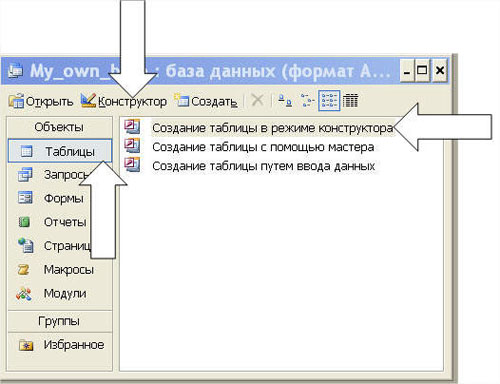Click icon beside Создание таблицы с помощью мастера
Screen dimensions: 500x384
[132, 146]
